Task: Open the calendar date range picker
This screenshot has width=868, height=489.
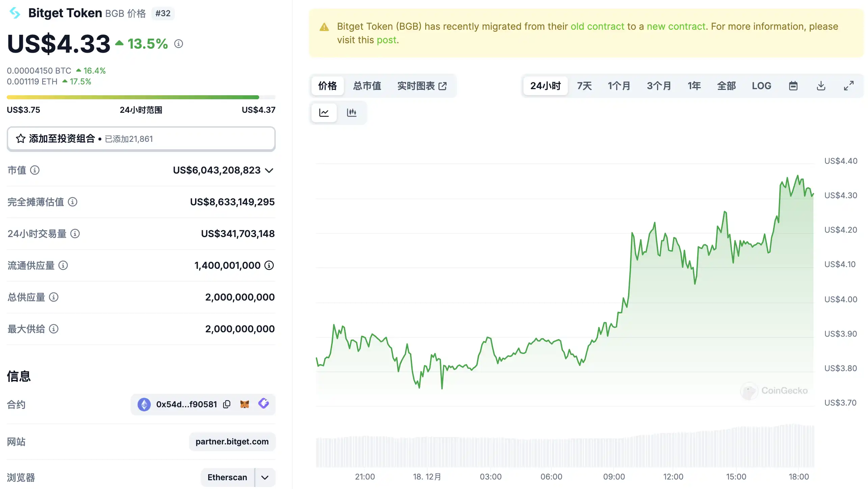Action: click(x=793, y=86)
